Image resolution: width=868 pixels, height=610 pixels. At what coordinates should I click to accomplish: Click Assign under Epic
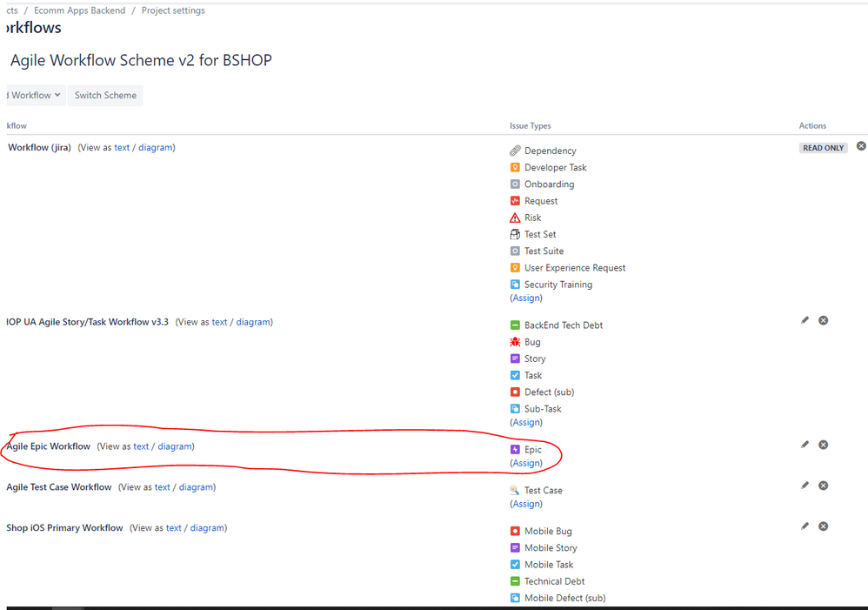tap(526, 463)
